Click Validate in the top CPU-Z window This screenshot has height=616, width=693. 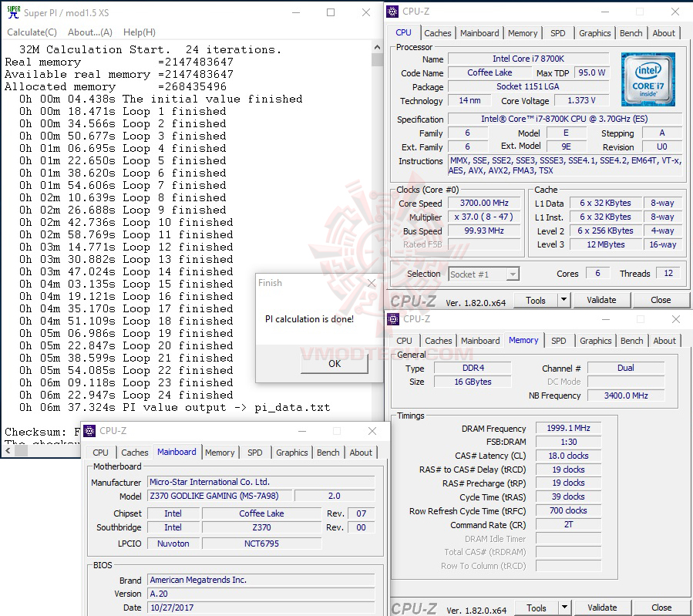(602, 299)
